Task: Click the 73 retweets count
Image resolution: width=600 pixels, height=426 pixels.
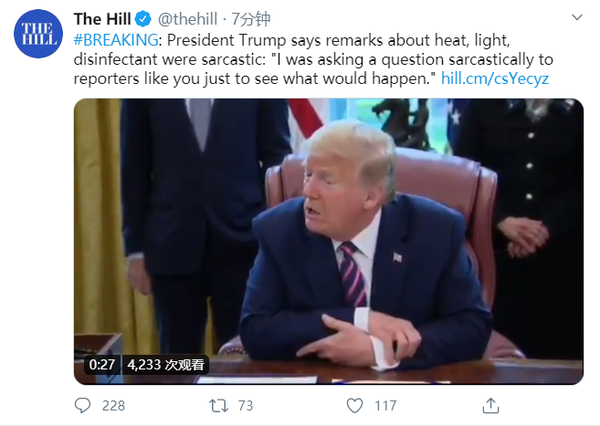Action: [x=245, y=406]
